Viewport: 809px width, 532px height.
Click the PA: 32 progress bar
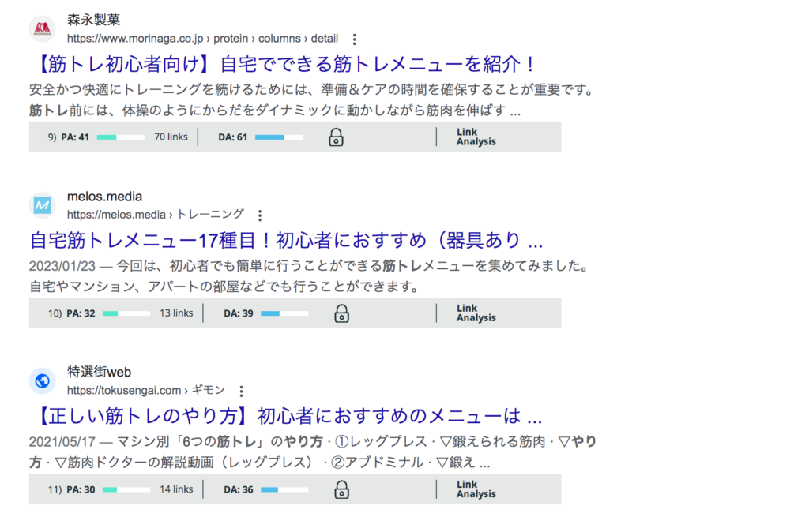click(x=126, y=313)
